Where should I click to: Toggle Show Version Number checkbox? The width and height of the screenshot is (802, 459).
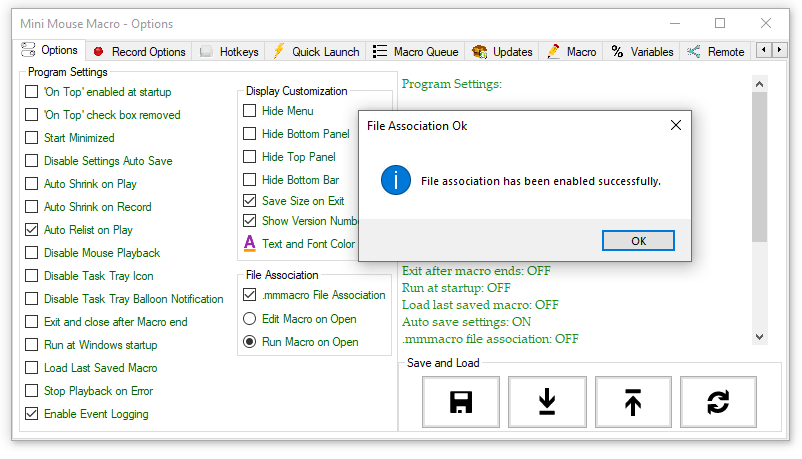click(x=250, y=221)
